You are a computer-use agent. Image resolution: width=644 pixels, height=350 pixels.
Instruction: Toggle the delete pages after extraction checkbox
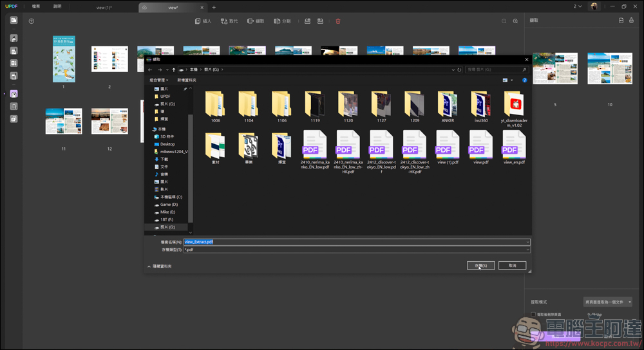(533, 315)
